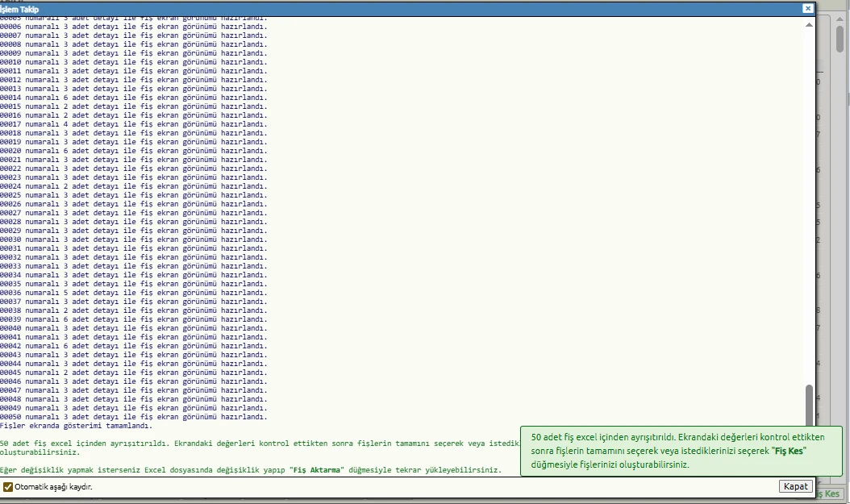Image resolution: width=850 pixels, height=504 pixels.
Task: Click the log line numbered 00041
Action: (x=133, y=337)
